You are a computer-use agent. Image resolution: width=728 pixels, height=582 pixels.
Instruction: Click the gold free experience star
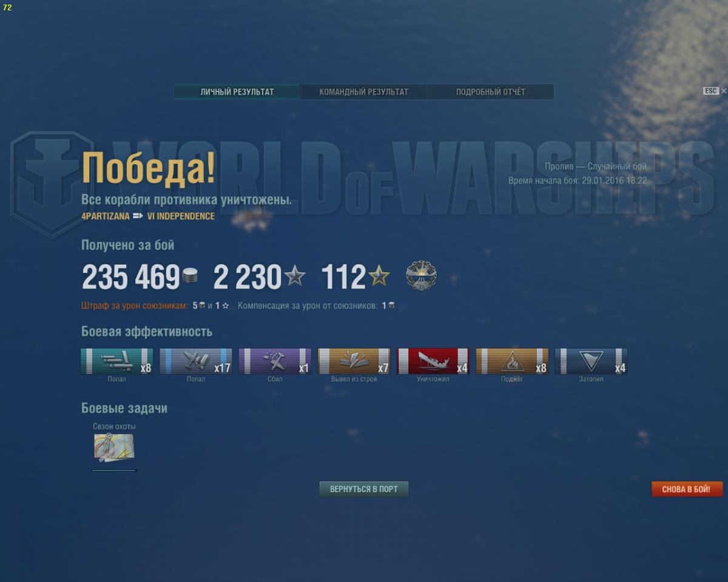pyautogui.click(x=379, y=276)
